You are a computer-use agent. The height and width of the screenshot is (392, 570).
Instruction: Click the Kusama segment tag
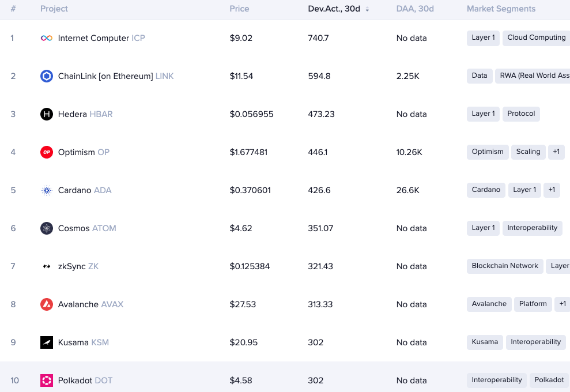(485, 342)
